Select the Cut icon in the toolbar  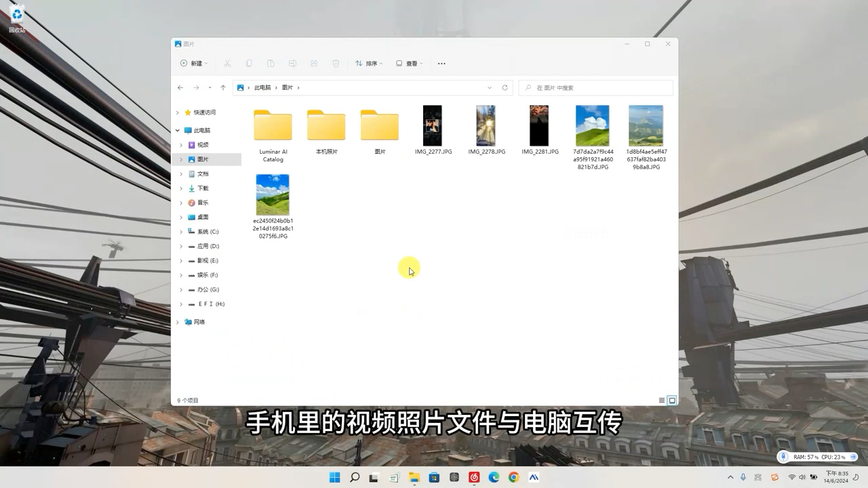point(227,63)
